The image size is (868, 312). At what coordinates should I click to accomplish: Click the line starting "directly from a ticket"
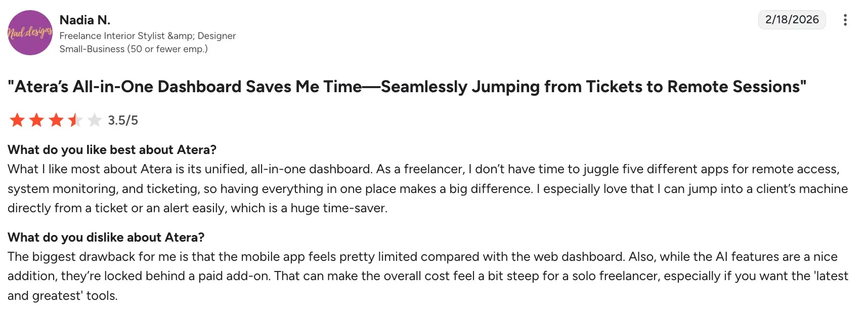197,208
